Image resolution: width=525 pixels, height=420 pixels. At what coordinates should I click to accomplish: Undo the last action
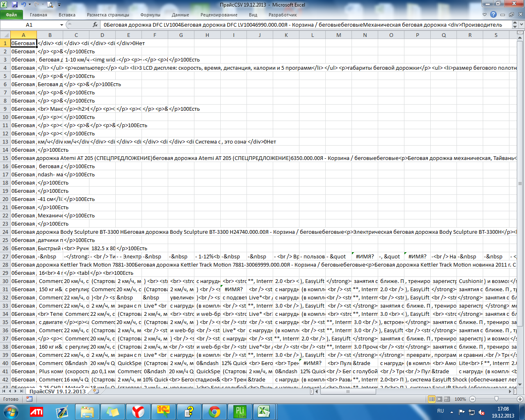click(23, 5)
